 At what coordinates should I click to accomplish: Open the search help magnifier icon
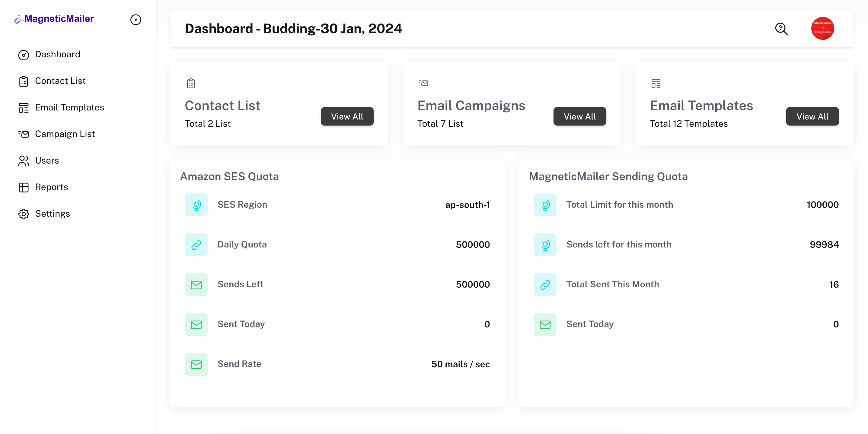pos(781,29)
